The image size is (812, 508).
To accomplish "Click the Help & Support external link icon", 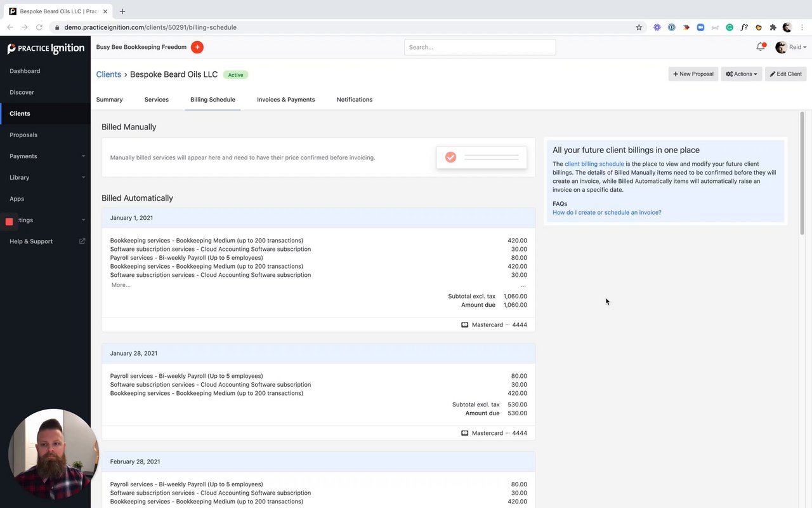I will point(82,241).
